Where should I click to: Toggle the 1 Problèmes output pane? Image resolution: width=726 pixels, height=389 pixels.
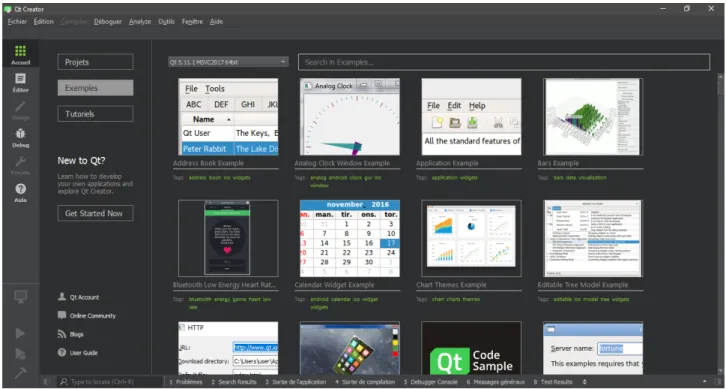point(186,382)
